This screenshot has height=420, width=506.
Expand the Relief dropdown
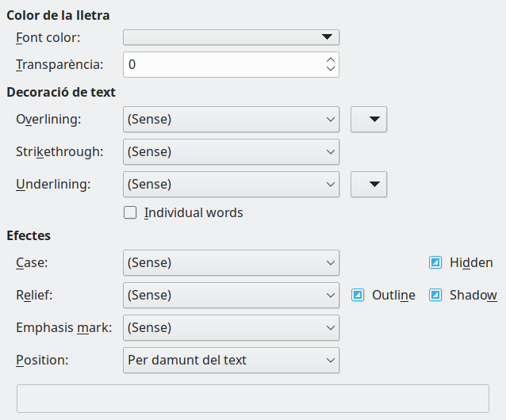pyautogui.click(x=231, y=295)
